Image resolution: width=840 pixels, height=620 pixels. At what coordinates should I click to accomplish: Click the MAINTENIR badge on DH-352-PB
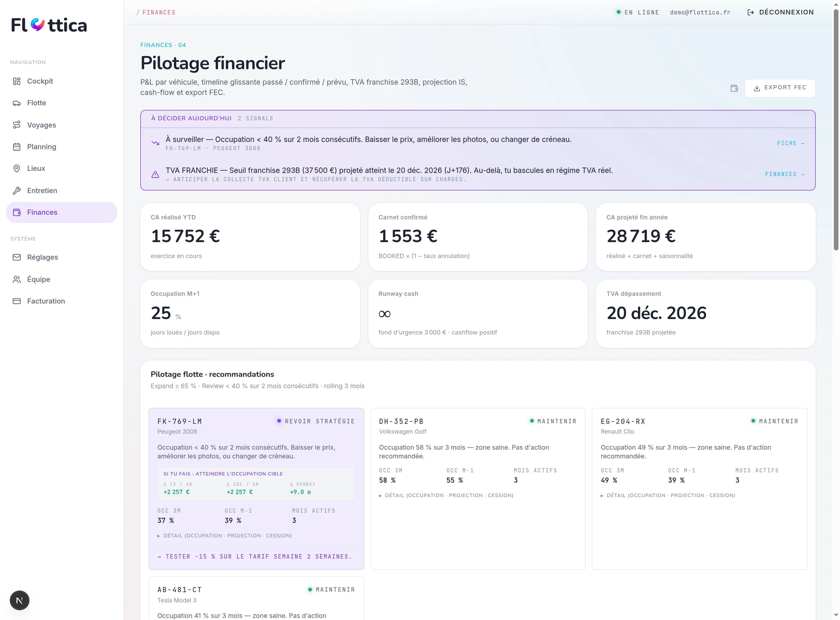(553, 421)
